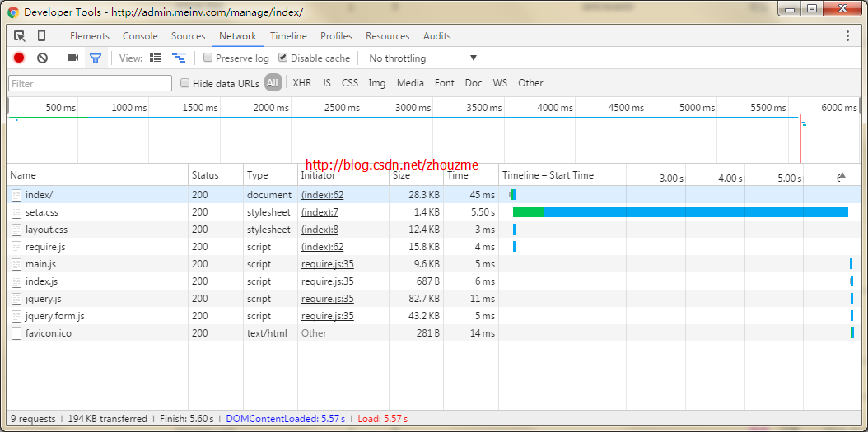The image size is (868, 432).
Task: Filter requests by WS type
Action: click(x=500, y=83)
